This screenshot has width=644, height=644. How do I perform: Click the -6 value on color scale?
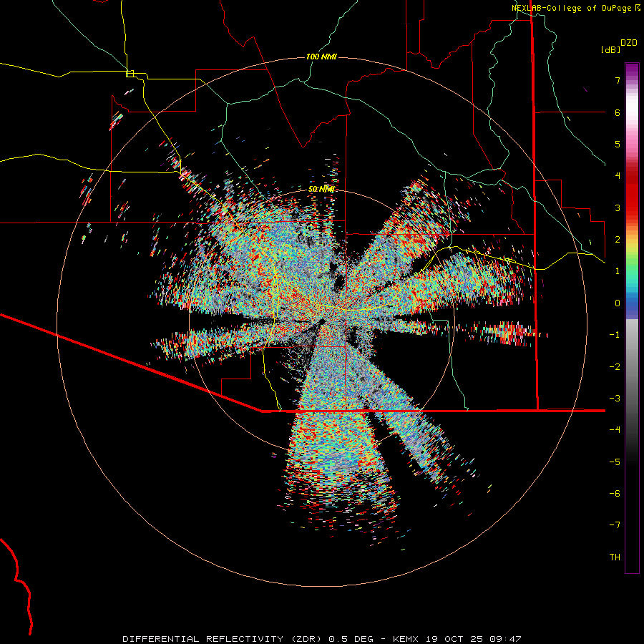pos(615,494)
